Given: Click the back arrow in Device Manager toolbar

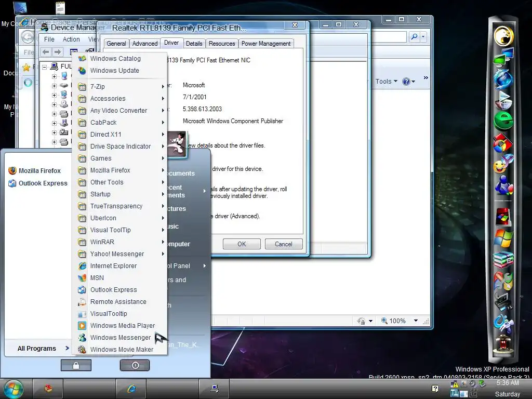Looking at the screenshot, I should [46, 52].
